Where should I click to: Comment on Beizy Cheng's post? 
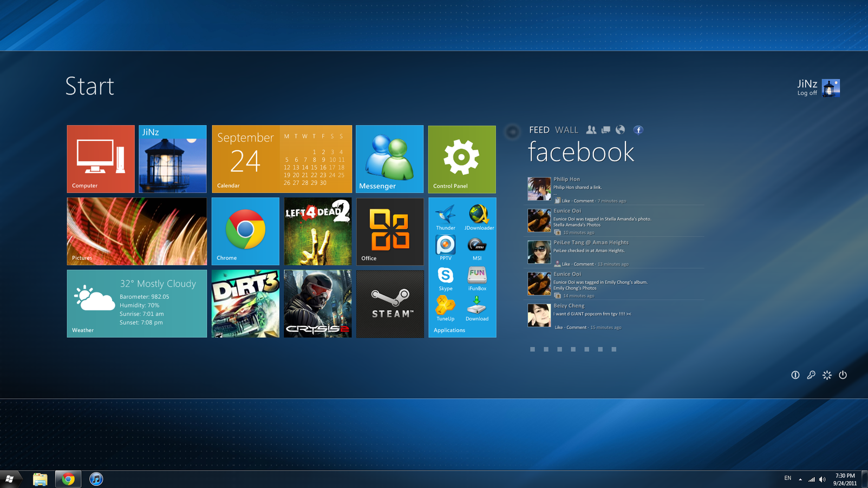pyautogui.click(x=576, y=327)
